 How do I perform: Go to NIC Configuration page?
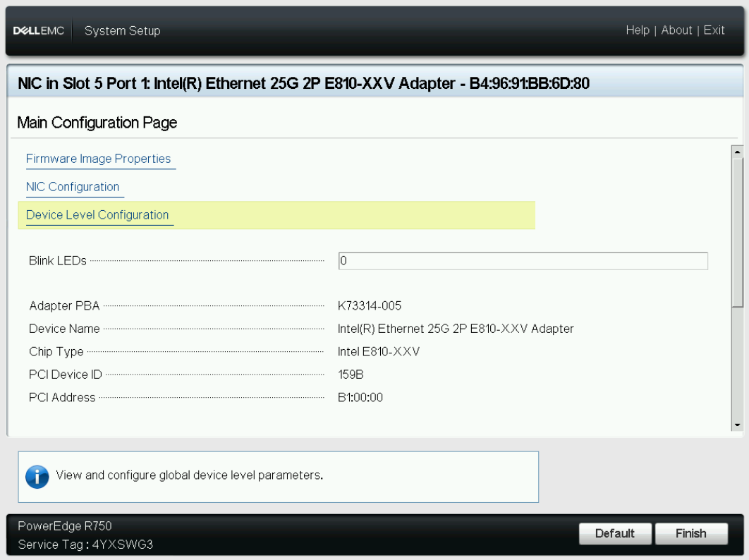pyautogui.click(x=73, y=187)
